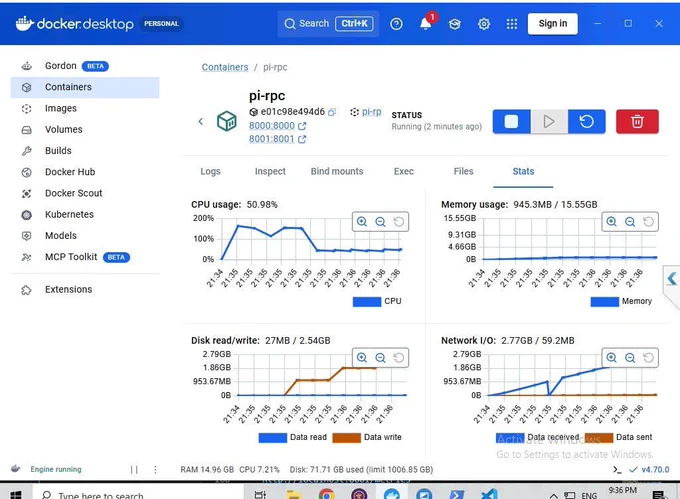Zoom out on the CPU usage chart
680x499 pixels.
coord(380,222)
